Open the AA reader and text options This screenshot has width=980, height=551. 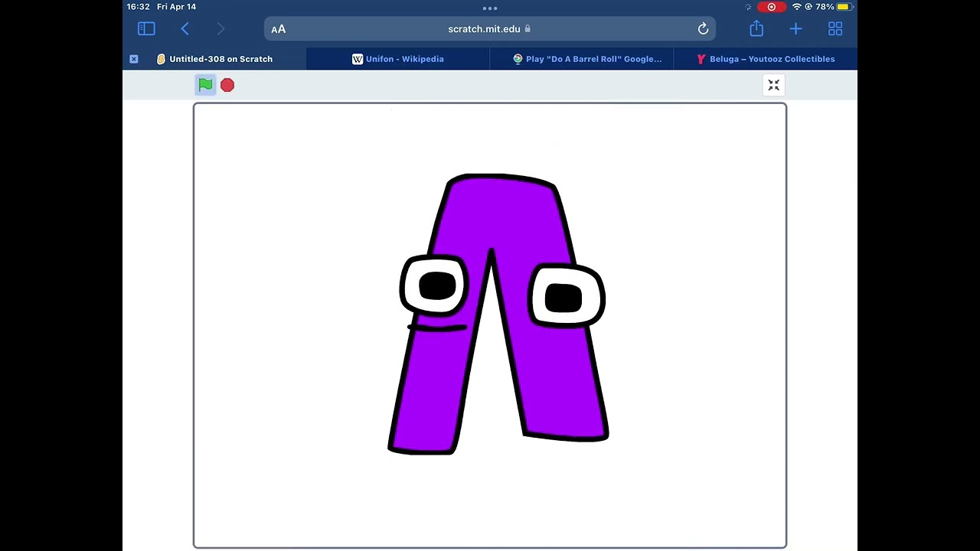click(279, 29)
